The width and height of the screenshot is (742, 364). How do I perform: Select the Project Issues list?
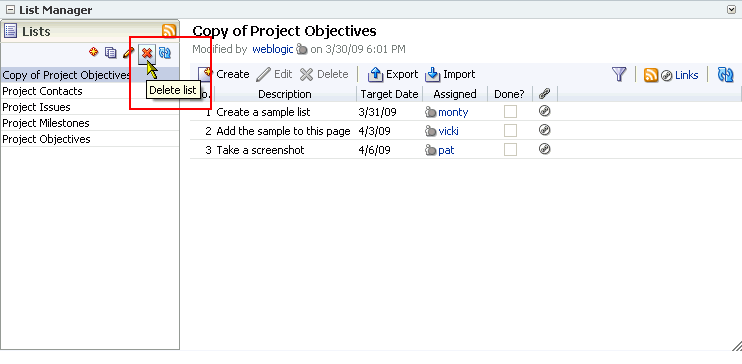90,107
